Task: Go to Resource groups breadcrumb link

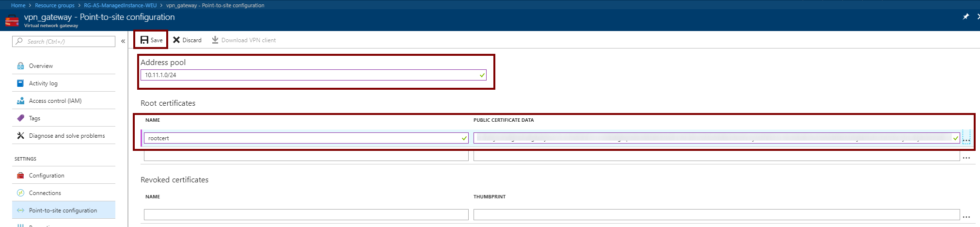Action: (x=55, y=5)
